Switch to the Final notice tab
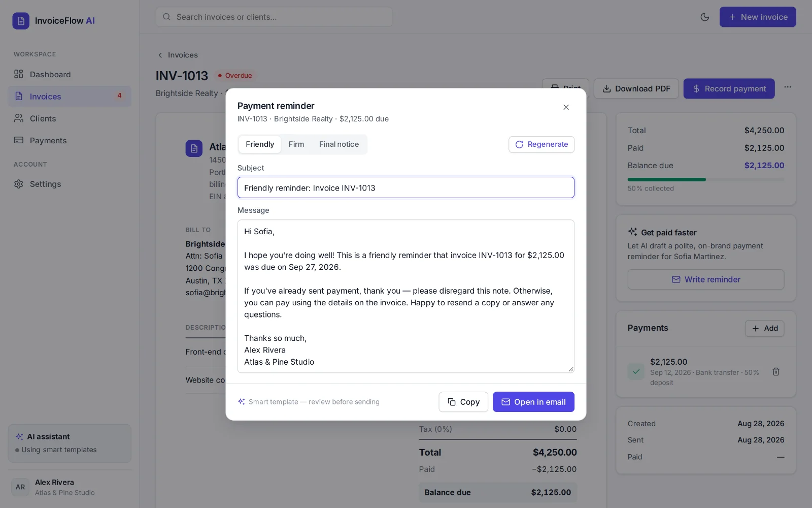This screenshot has height=508, width=812. click(339, 144)
